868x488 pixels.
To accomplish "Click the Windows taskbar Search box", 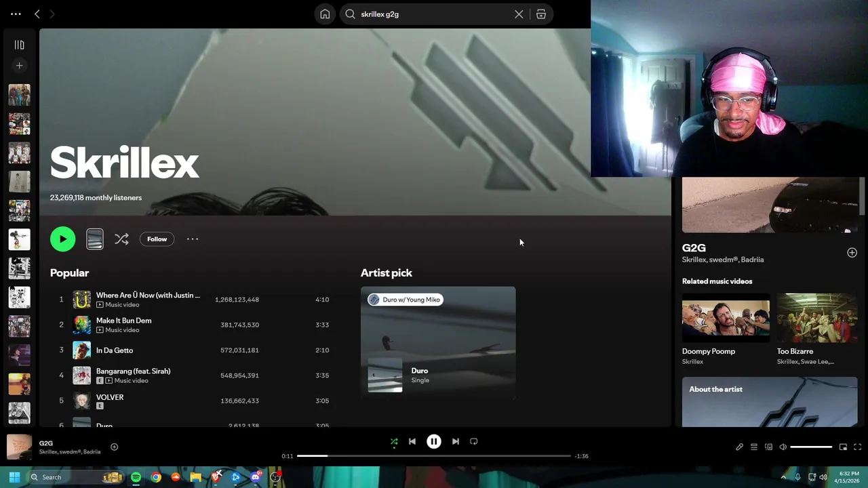I will 75,477.
